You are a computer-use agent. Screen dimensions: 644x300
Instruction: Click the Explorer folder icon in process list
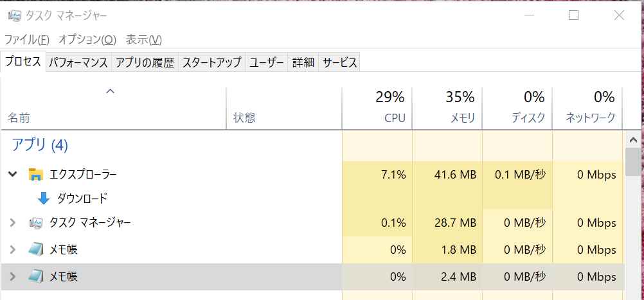point(36,174)
